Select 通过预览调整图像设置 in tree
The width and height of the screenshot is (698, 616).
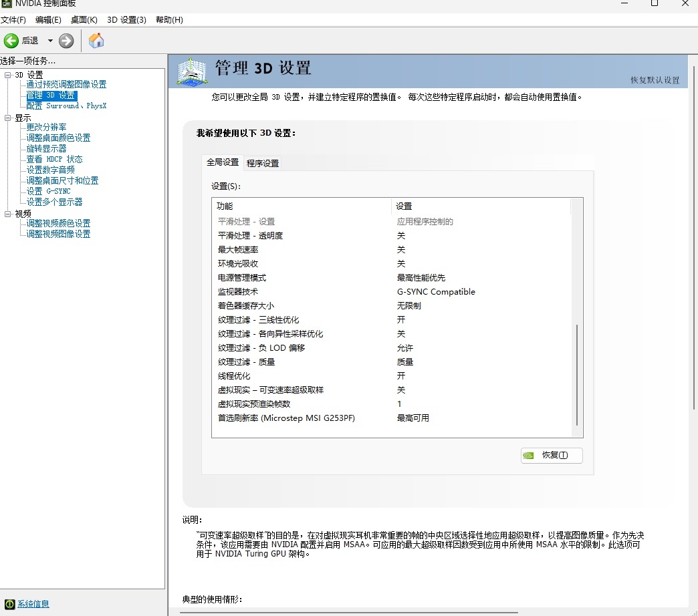click(66, 84)
